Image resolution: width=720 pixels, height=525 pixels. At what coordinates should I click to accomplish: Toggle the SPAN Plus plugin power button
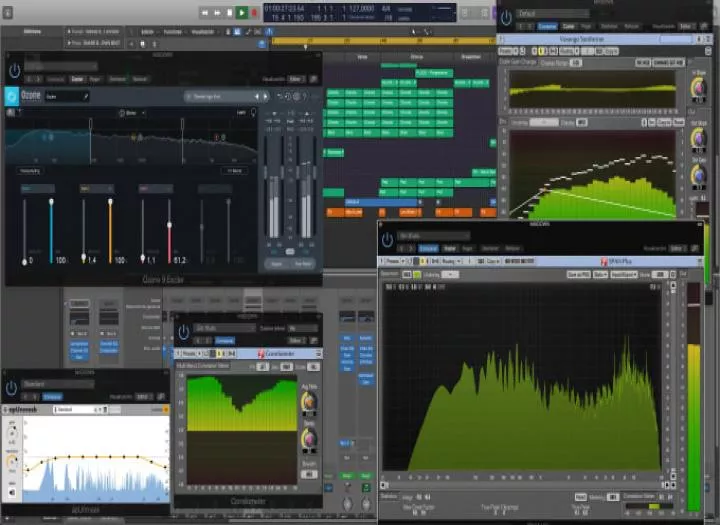pos(387,240)
